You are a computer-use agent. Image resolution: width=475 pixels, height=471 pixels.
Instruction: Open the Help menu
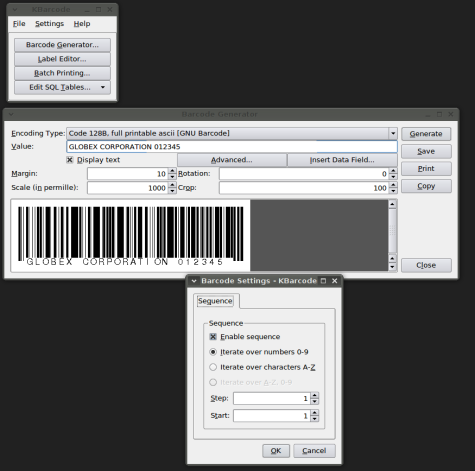pos(82,24)
